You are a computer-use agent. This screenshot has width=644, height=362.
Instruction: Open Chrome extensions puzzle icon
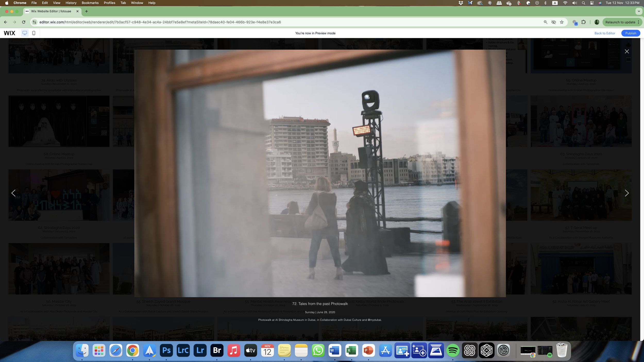click(583, 22)
